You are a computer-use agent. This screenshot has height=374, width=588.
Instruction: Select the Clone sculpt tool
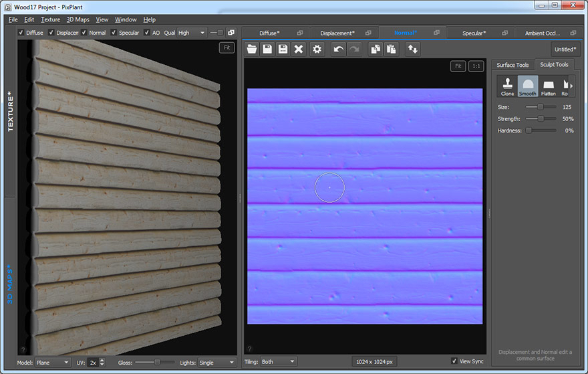507,86
